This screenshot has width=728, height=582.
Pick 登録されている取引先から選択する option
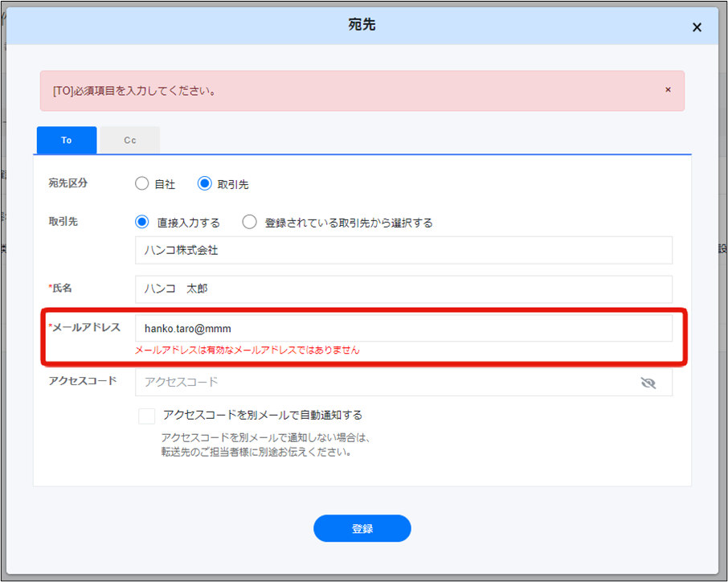(x=249, y=222)
